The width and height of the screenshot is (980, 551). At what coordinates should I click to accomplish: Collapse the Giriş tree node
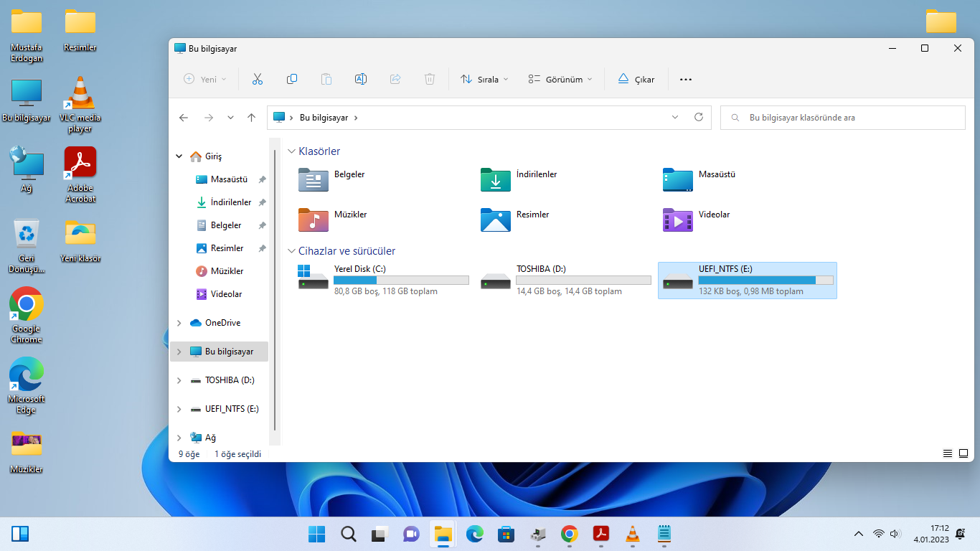tap(179, 156)
